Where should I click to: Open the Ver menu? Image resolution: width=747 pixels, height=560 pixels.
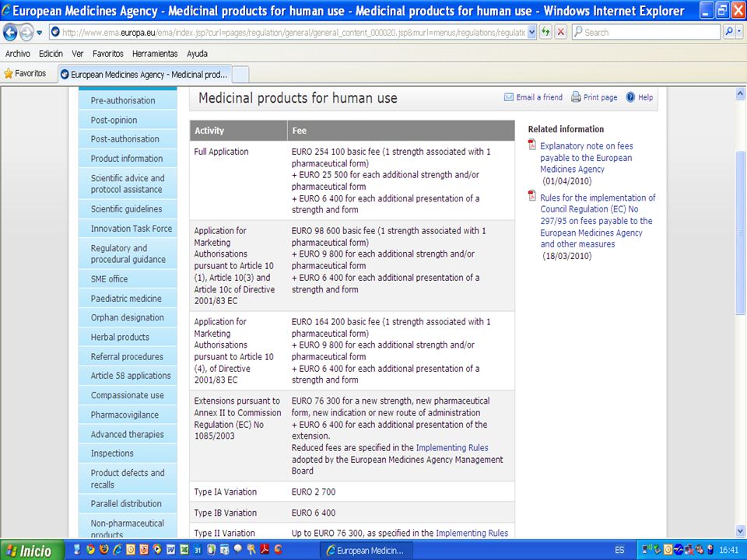coord(78,54)
